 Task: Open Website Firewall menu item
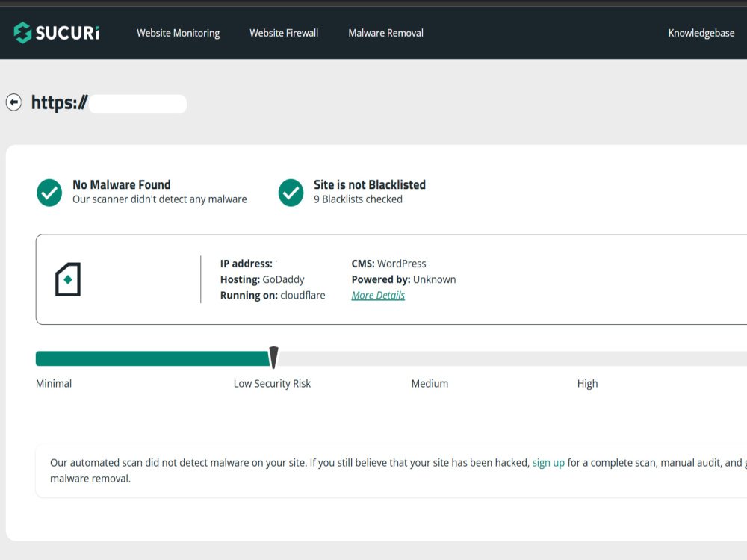pos(284,33)
